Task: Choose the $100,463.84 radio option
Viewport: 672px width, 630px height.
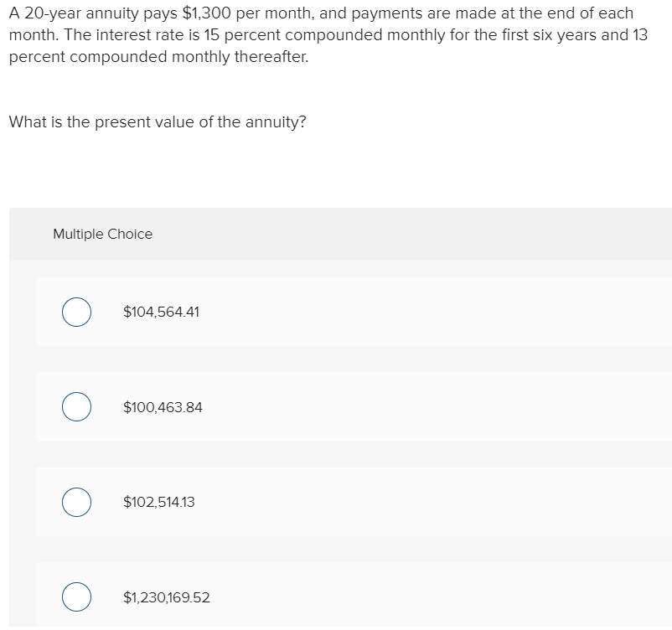Action: (76, 407)
